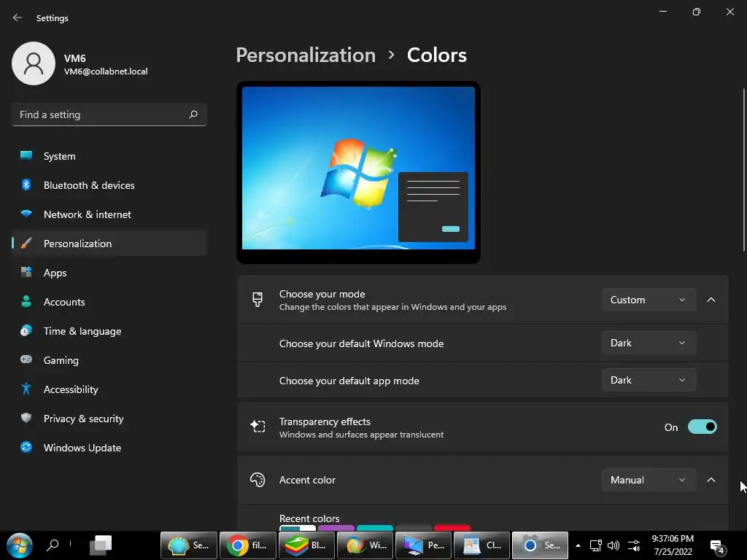Switch to Chrome taskbar window
747x560 pixels.
pyautogui.click(x=247, y=545)
